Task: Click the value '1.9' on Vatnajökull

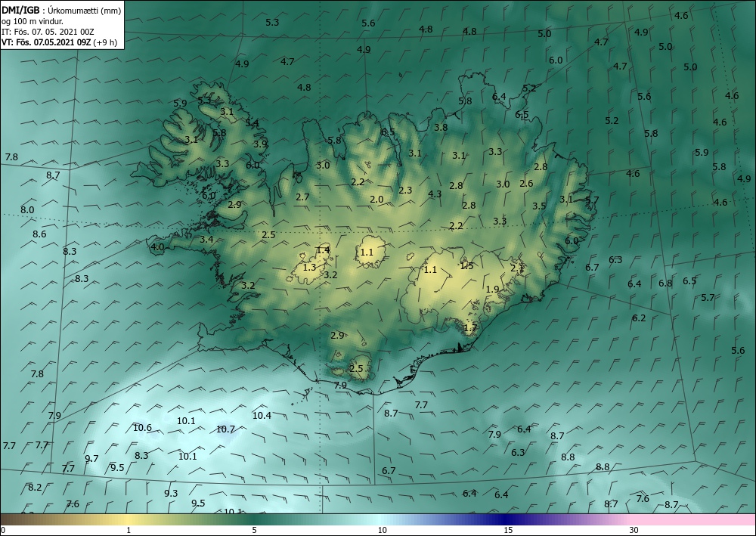Action: click(492, 290)
